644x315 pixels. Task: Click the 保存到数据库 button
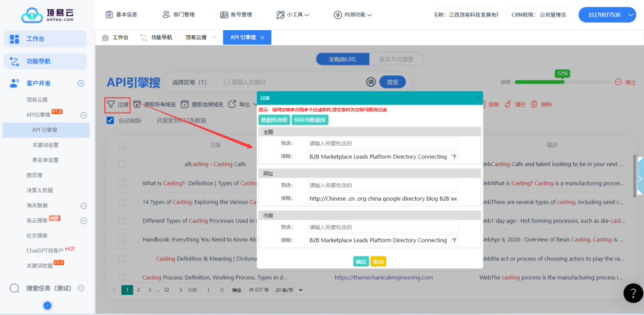pyautogui.click(x=310, y=119)
